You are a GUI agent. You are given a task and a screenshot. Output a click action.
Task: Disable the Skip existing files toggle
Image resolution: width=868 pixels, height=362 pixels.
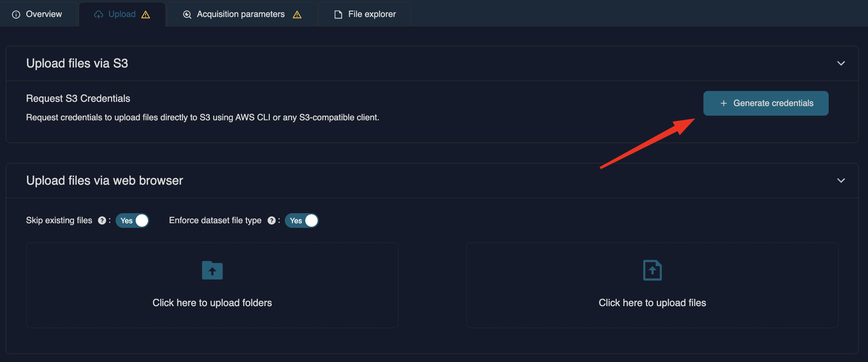[132, 221]
